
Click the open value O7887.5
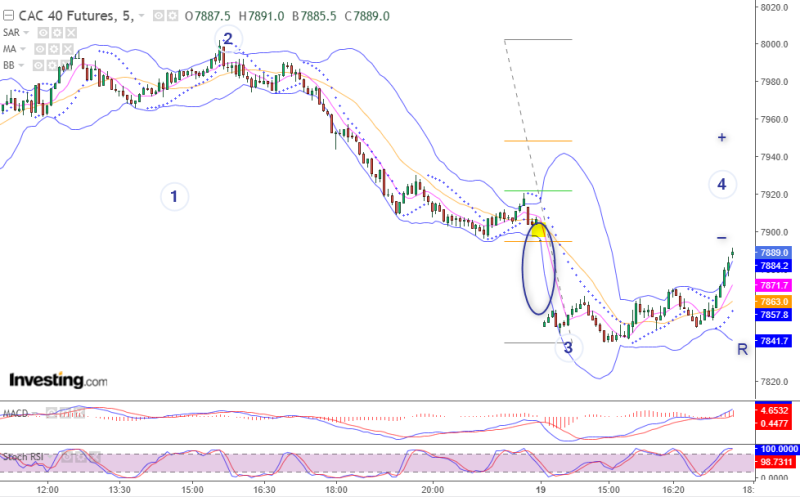208,16
